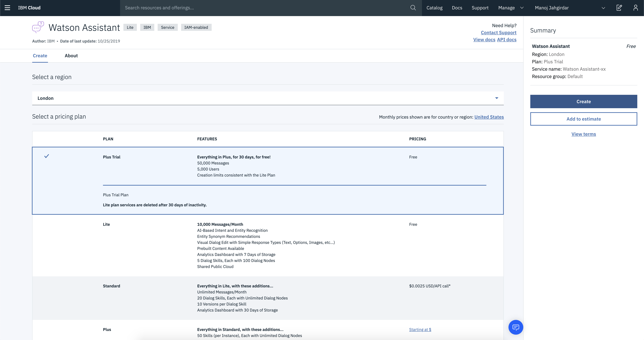Click the Manage dropdown arrow in navbar
The width and height of the screenshot is (644, 340).
pyautogui.click(x=521, y=8)
